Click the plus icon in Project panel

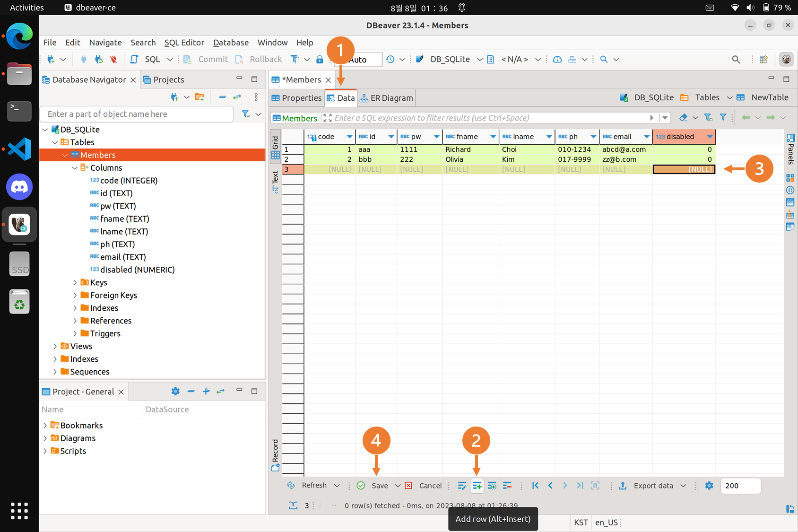pyautogui.click(x=206, y=391)
